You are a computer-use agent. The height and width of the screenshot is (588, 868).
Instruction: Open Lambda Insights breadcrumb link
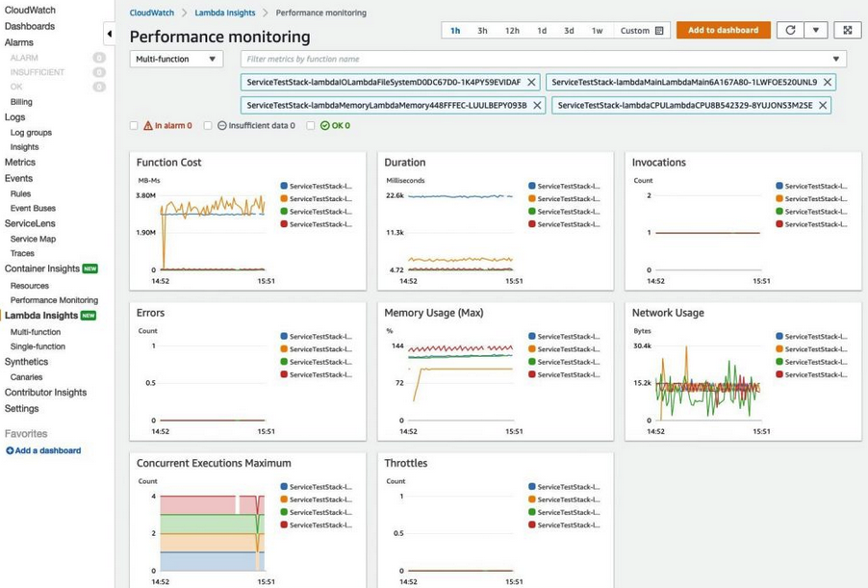[x=225, y=13]
